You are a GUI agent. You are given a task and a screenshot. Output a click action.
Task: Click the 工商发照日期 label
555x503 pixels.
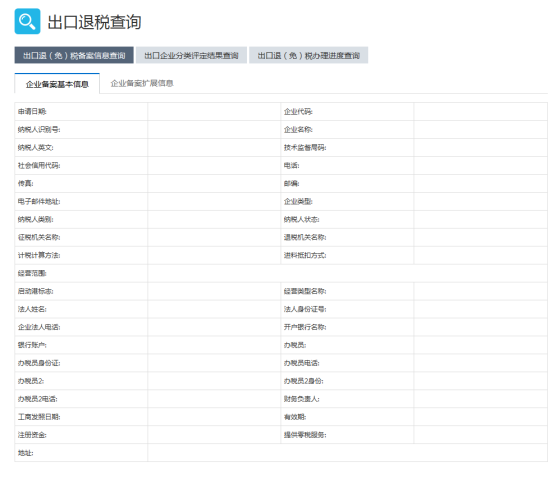point(39,417)
